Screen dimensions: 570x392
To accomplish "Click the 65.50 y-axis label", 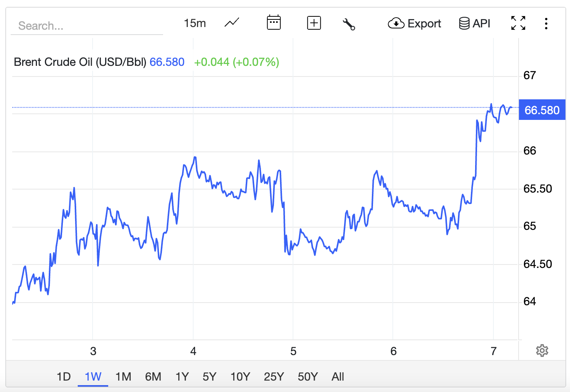I will click(538, 189).
